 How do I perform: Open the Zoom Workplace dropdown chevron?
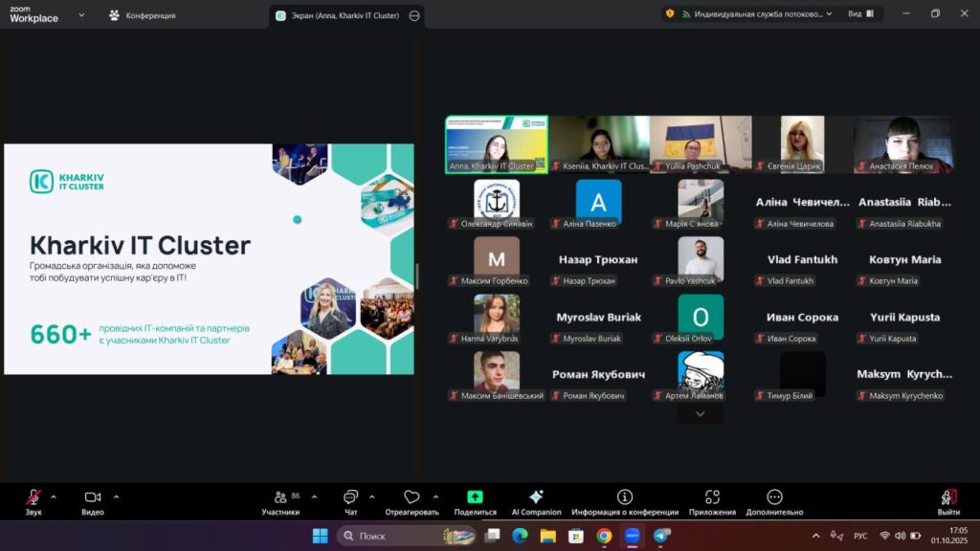(81, 15)
